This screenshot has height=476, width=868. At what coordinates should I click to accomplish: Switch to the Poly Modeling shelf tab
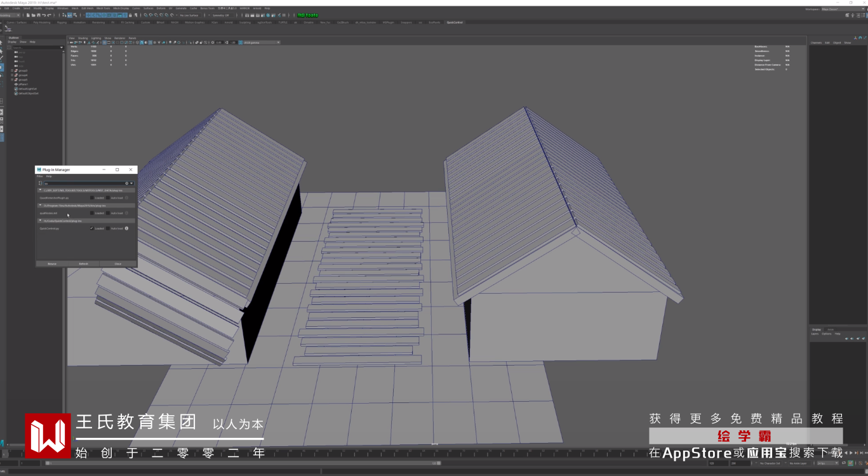[x=42, y=22]
